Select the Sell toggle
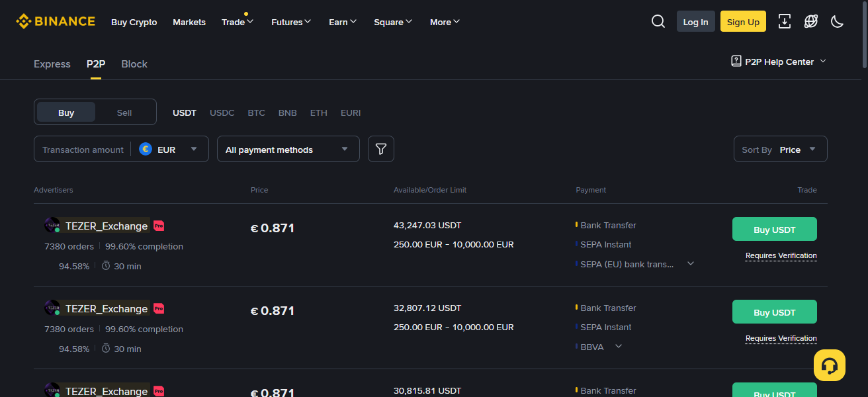Screen dimensions: 868x397 tap(124, 112)
